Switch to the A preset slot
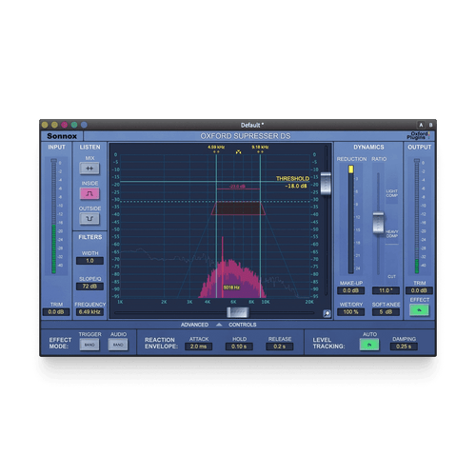This screenshot has height=476, width=476. tap(421, 125)
